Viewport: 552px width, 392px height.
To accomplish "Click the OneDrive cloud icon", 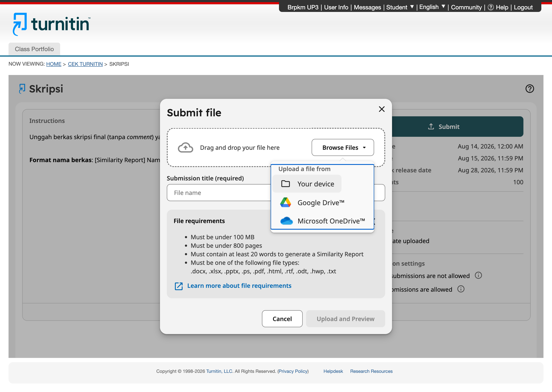I will (x=286, y=221).
